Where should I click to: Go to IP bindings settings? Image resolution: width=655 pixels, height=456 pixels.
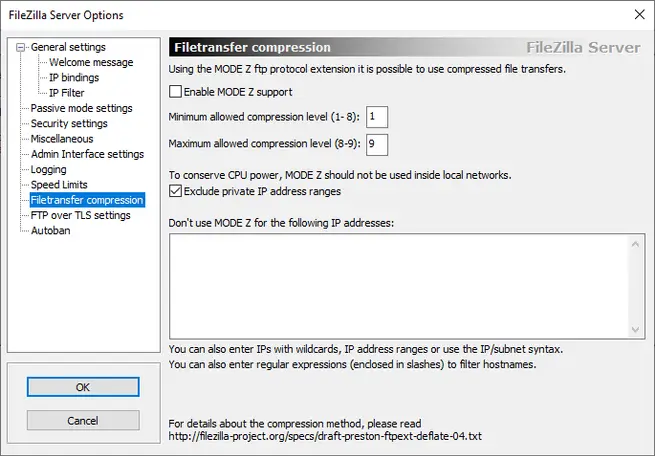click(74, 77)
